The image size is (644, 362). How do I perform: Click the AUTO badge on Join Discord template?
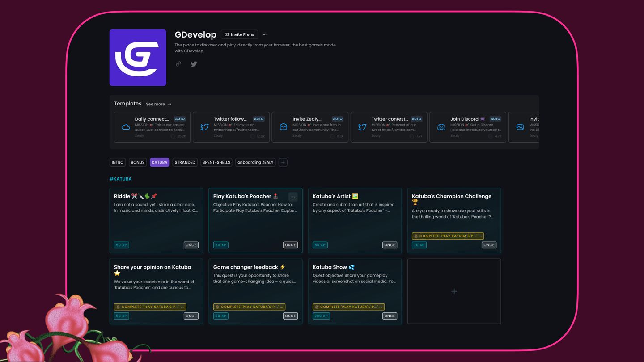point(496,119)
